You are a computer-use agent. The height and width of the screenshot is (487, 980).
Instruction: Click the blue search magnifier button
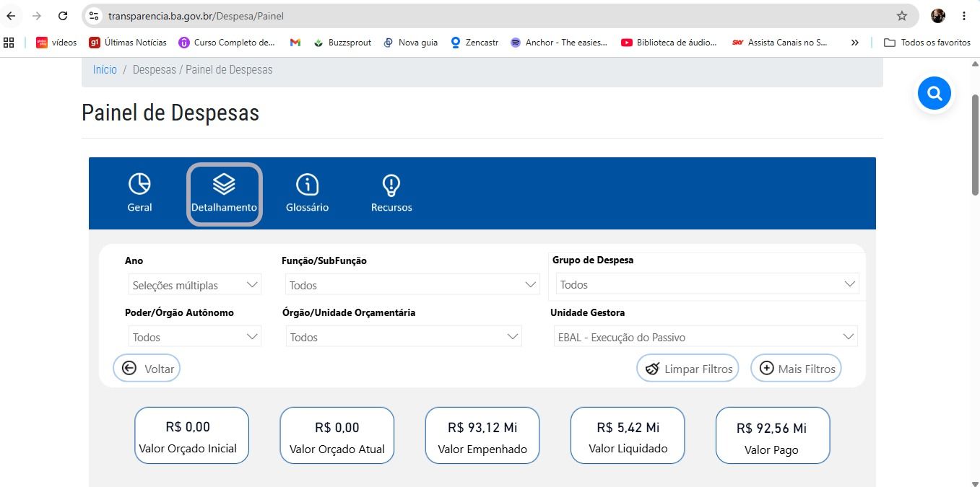pos(934,93)
